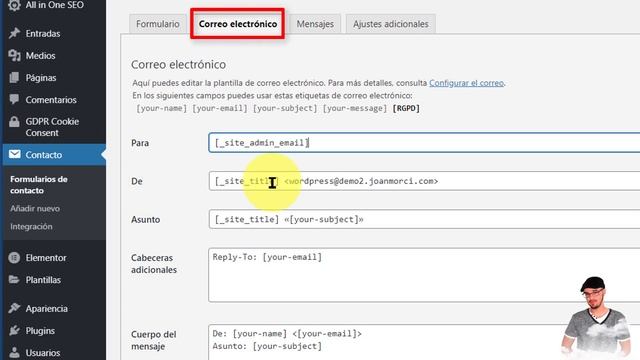The height and width of the screenshot is (360, 640).
Task: Click the All in One SEO gear icon
Action: (x=14, y=5)
